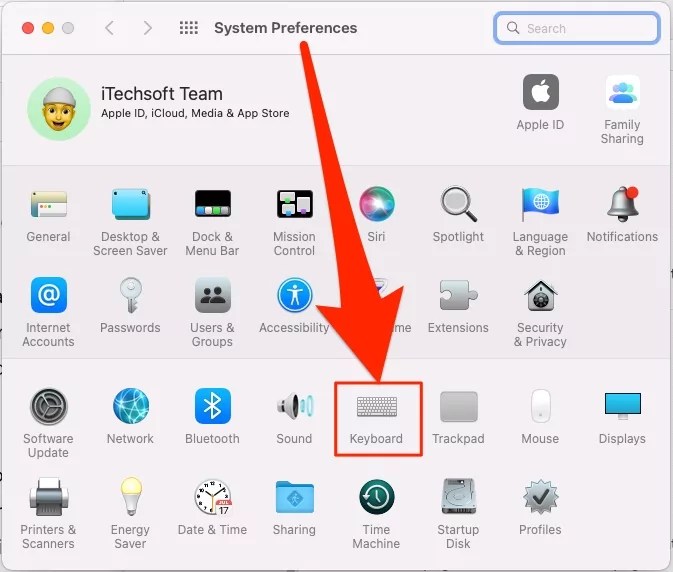Click the Search field
Viewport: 673px width, 572px height.
tap(577, 28)
